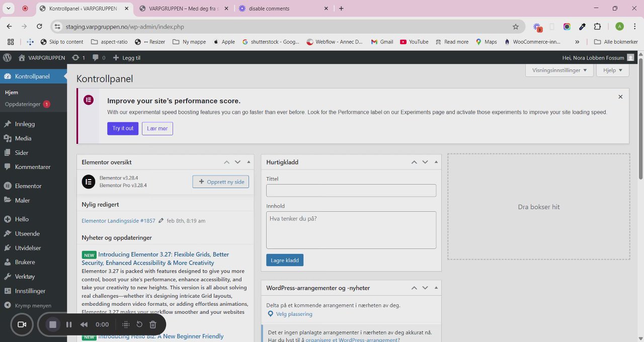644x342 pixels.
Task: Open the updates counter in admin bar
Action: point(78,58)
